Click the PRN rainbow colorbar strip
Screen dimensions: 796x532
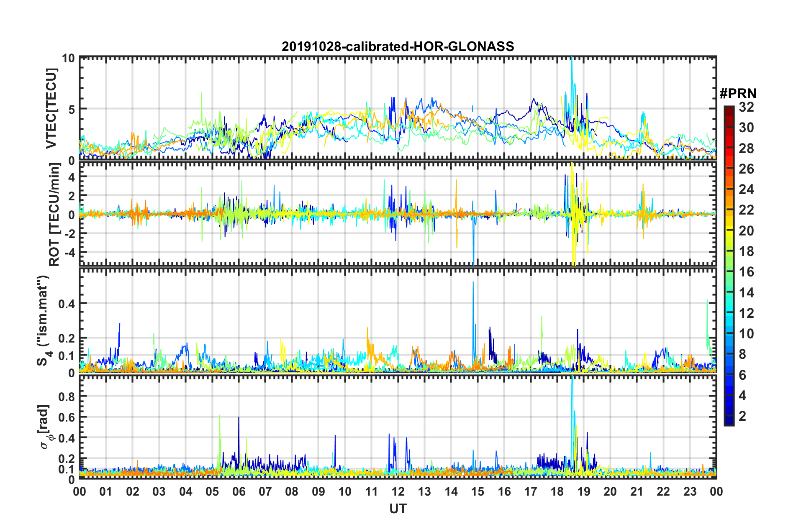coord(729,266)
